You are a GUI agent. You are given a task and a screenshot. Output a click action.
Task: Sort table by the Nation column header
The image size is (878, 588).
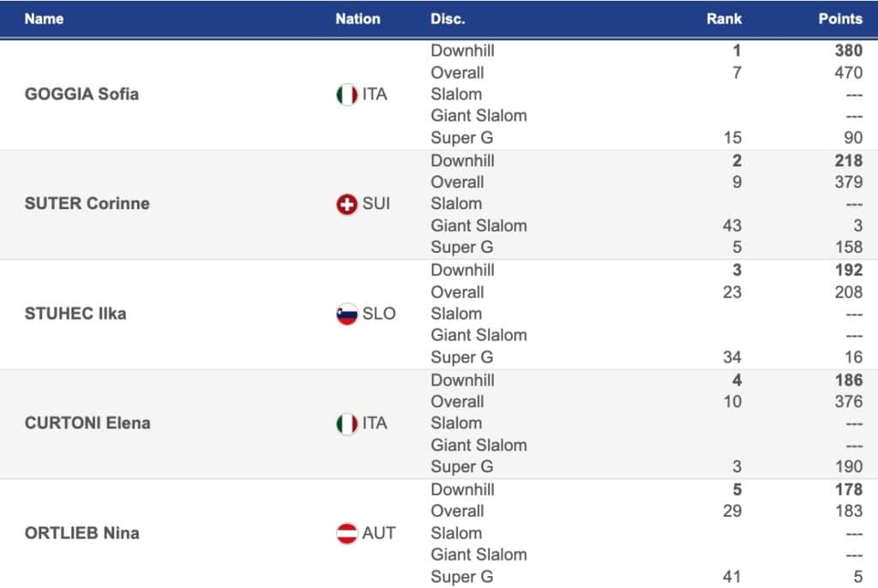tap(358, 18)
